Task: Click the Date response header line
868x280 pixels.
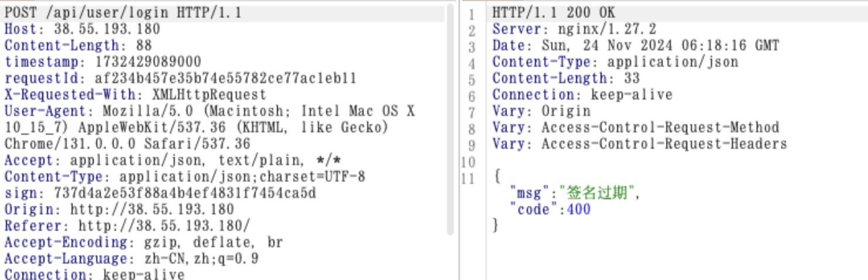Action: 635,45
